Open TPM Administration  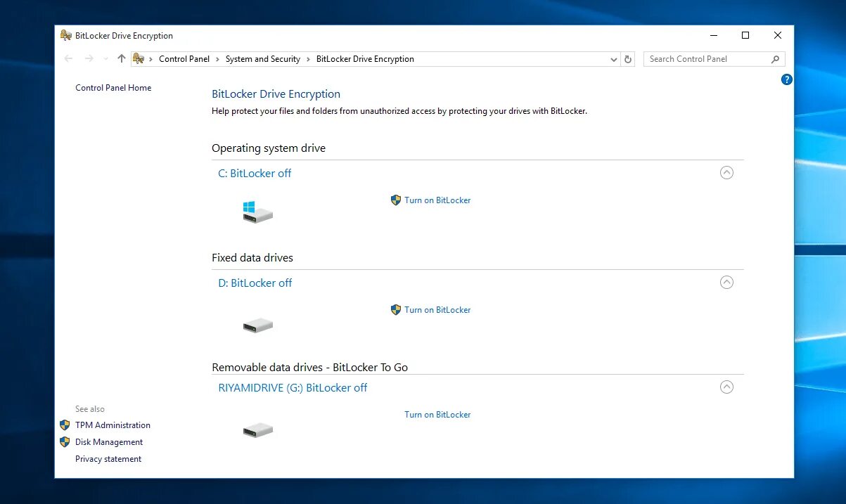[x=113, y=425]
